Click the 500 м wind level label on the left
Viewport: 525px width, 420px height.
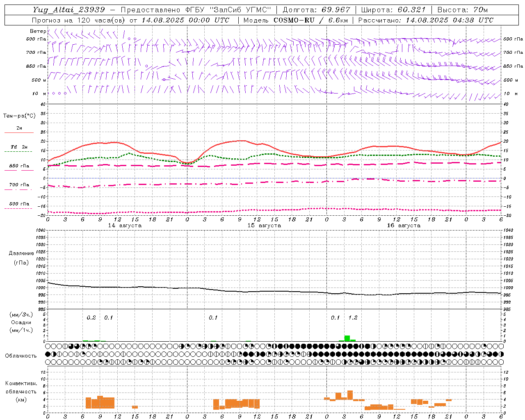click(x=39, y=80)
